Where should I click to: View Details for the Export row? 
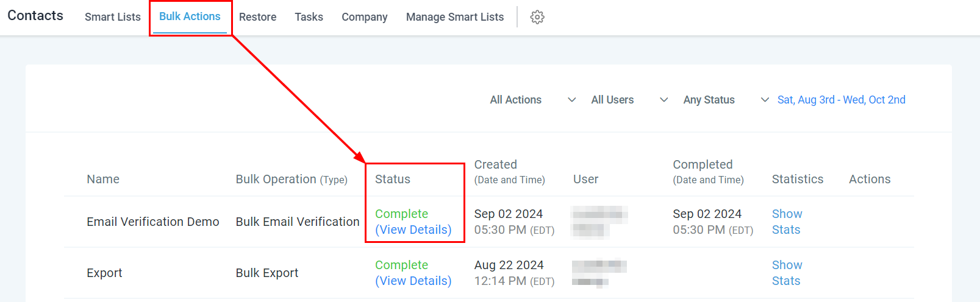(x=413, y=281)
